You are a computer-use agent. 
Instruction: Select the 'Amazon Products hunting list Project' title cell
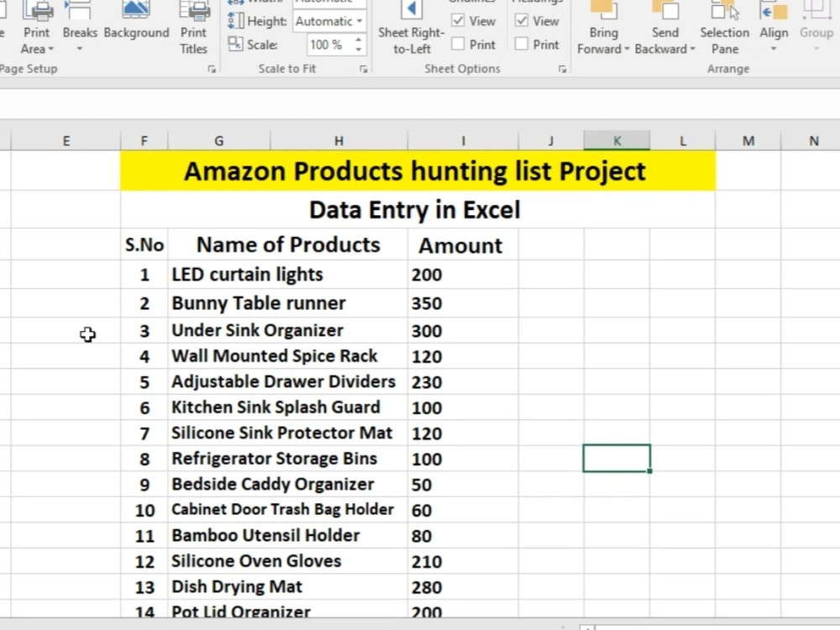(x=417, y=171)
